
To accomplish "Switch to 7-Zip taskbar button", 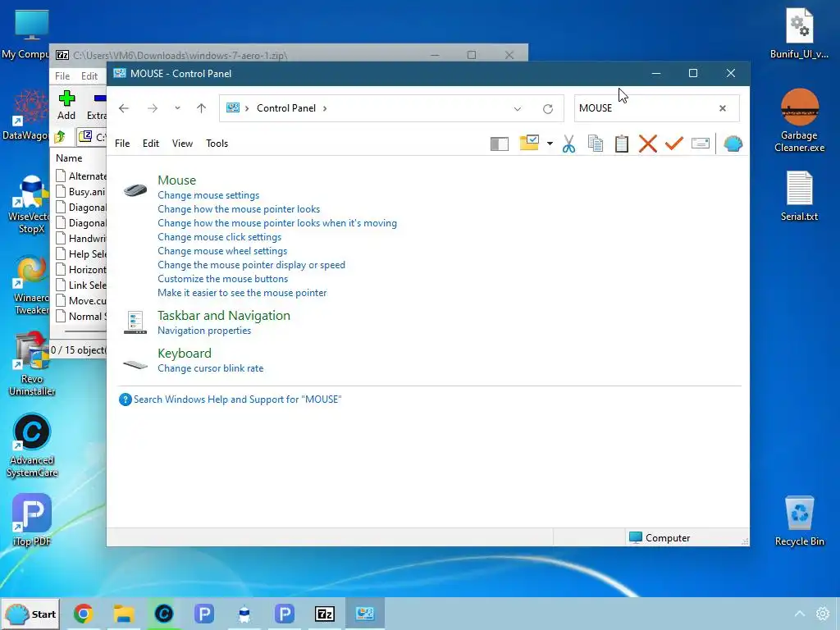I will 325,614.
